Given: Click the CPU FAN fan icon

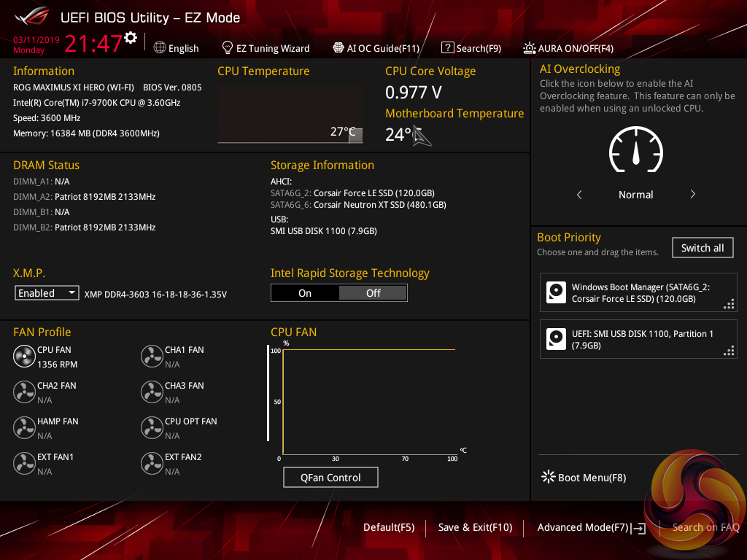Looking at the screenshot, I should (x=24, y=357).
